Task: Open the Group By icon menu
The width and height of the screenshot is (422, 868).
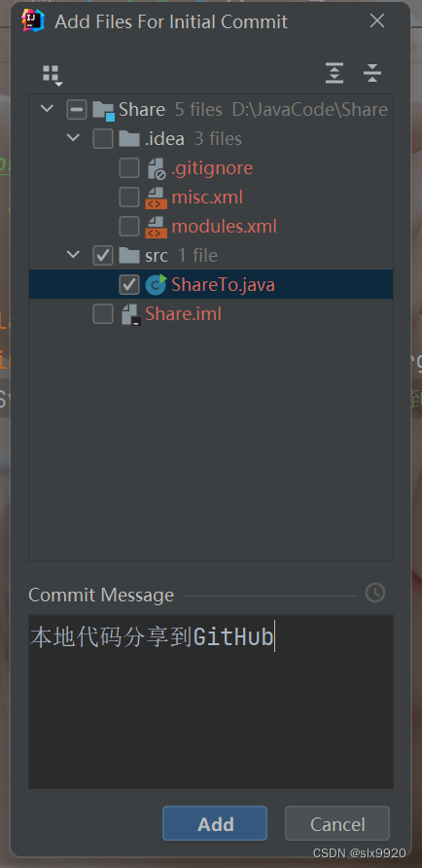Action: click(x=53, y=75)
